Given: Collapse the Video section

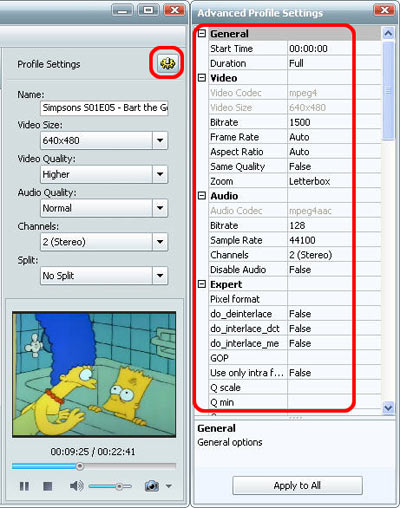Looking at the screenshot, I should click(202, 78).
